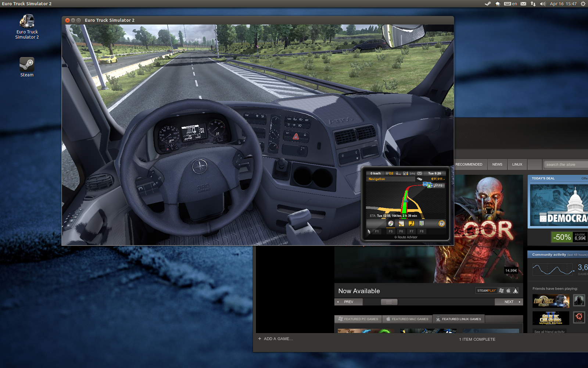Screen dimensions: 588x368
Task: Select the Featured PC Games tab
Action: 358,319
